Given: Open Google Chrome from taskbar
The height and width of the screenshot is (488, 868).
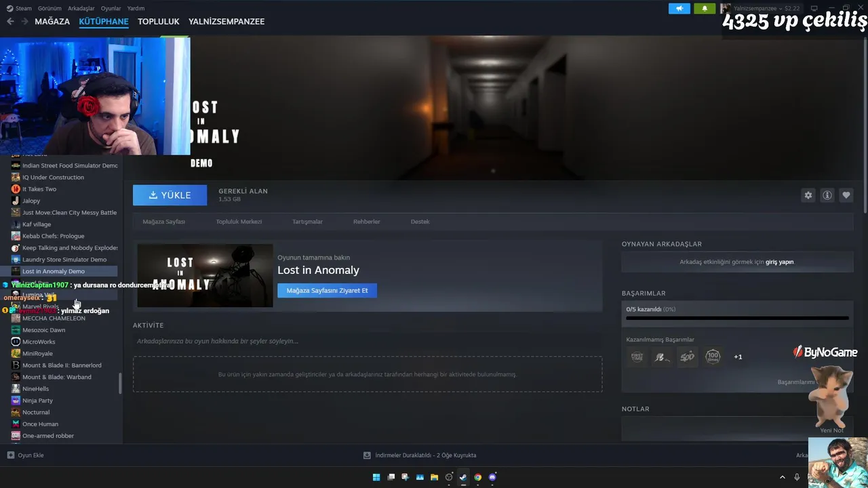Looking at the screenshot, I should tap(477, 477).
